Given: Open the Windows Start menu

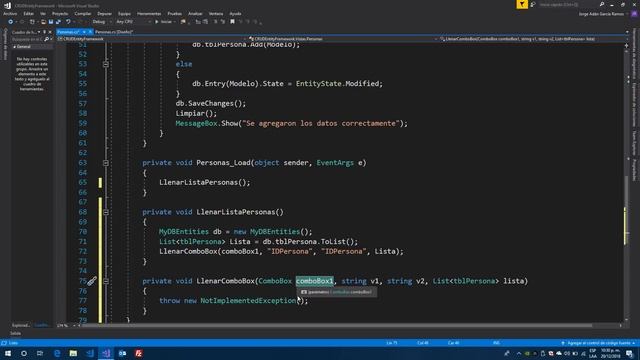Looking at the screenshot, I should click(8, 353).
